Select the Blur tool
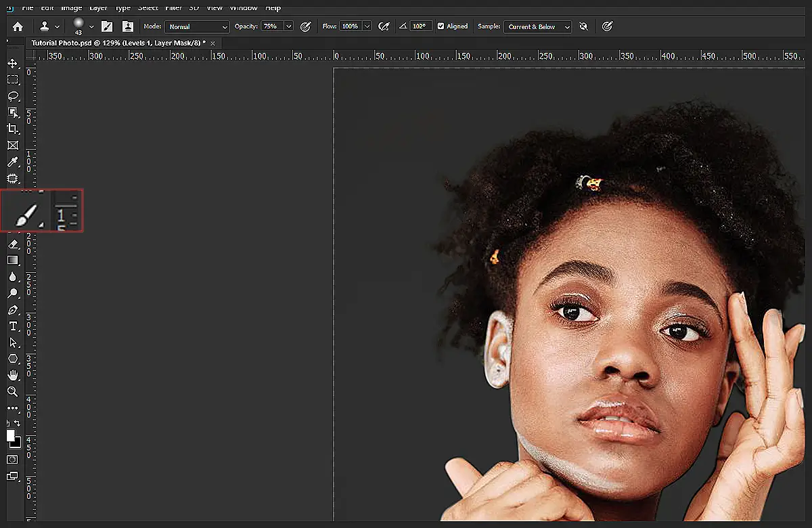This screenshot has height=528, width=812. (12, 277)
